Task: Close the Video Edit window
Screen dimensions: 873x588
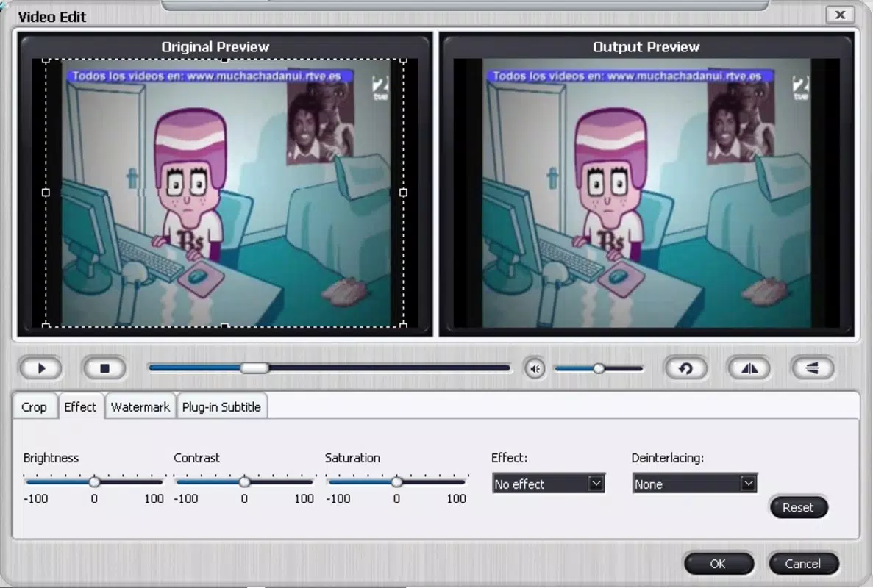Action: [x=840, y=15]
